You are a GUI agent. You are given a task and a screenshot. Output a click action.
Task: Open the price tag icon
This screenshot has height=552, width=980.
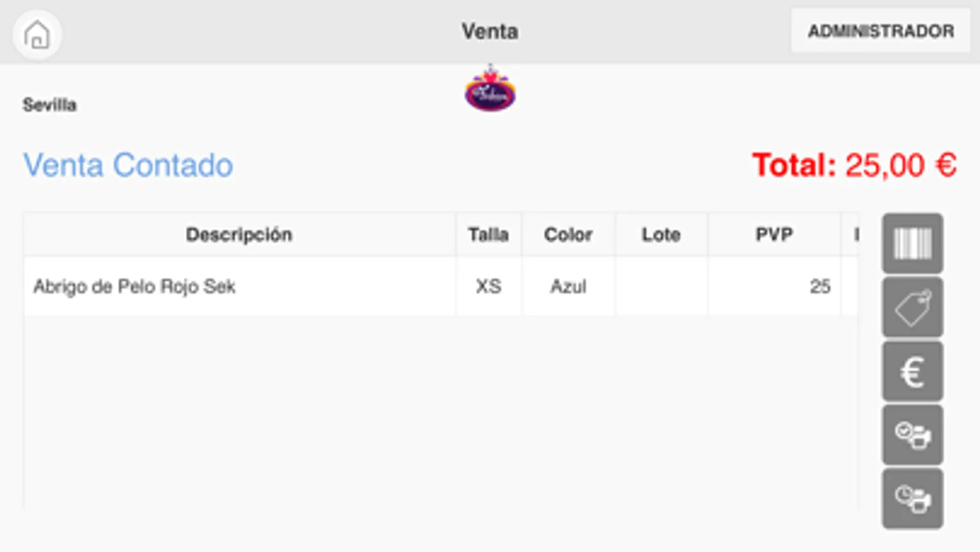pos(912,307)
